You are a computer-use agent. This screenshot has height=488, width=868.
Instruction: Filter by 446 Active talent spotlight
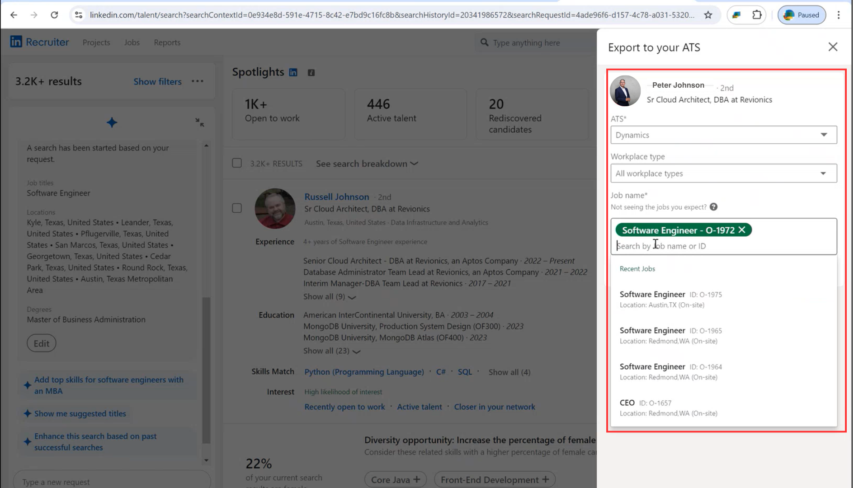point(410,114)
